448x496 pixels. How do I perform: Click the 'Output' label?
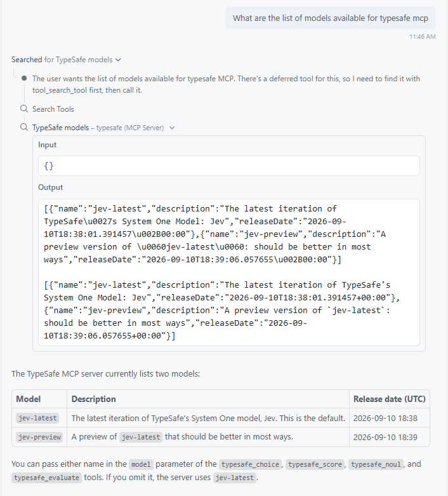pyautogui.click(x=50, y=187)
